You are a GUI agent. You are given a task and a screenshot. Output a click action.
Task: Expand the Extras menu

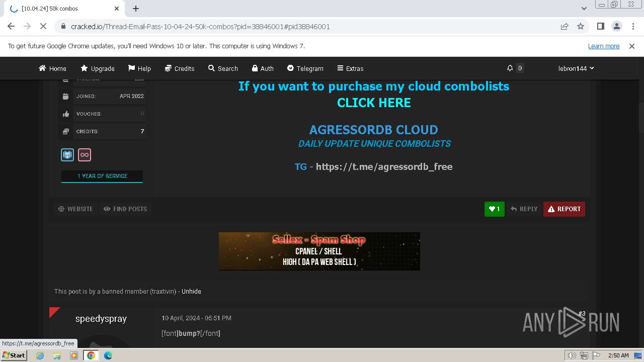(350, 68)
